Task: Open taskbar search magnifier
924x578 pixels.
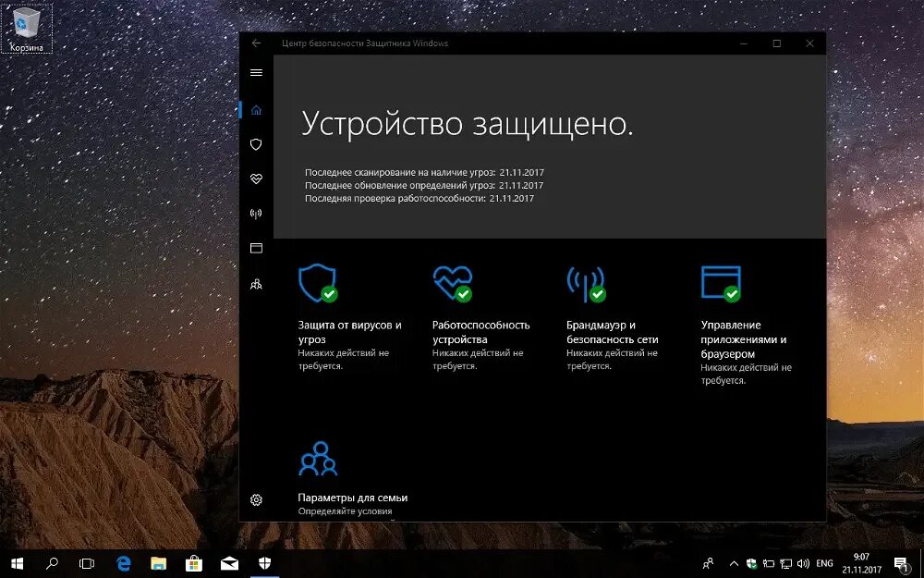Action: point(52,564)
